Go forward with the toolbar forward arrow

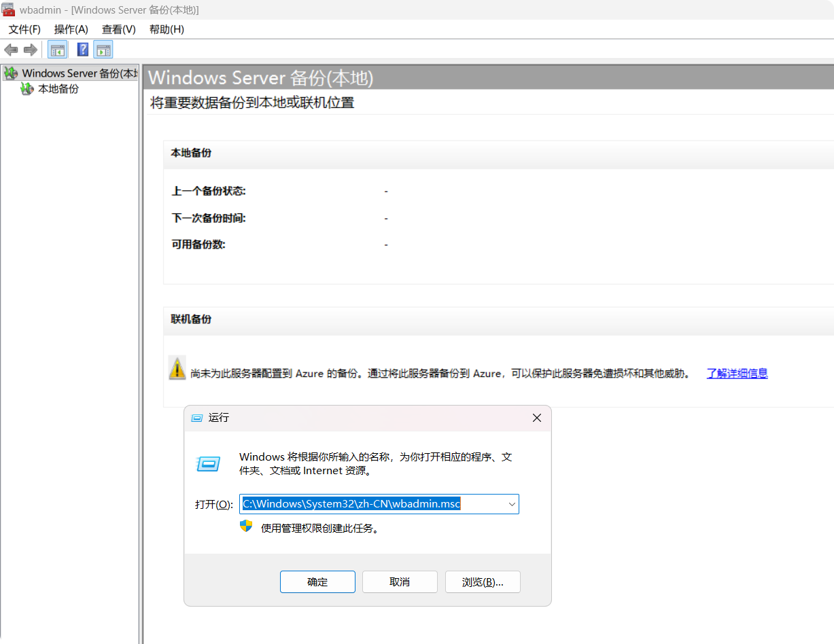click(x=30, y=50)
